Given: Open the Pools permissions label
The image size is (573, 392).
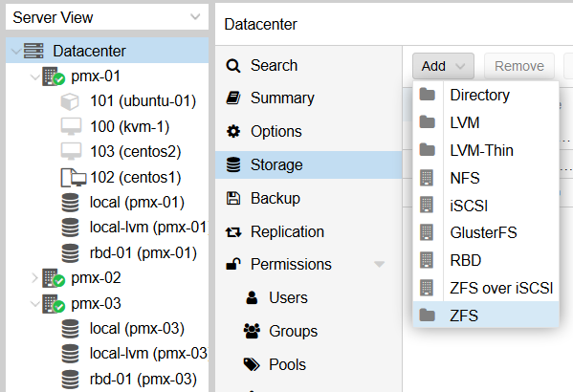Looking at the screenshot, I should 288,364.
